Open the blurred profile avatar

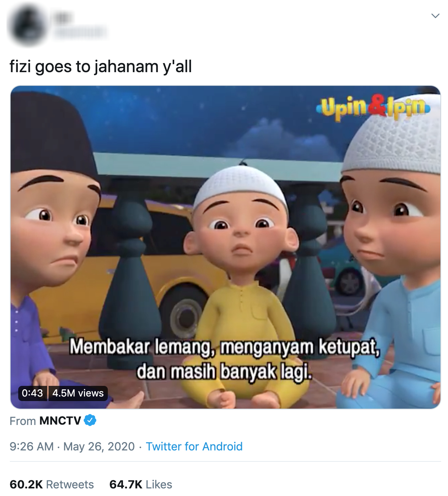[27, 25]
